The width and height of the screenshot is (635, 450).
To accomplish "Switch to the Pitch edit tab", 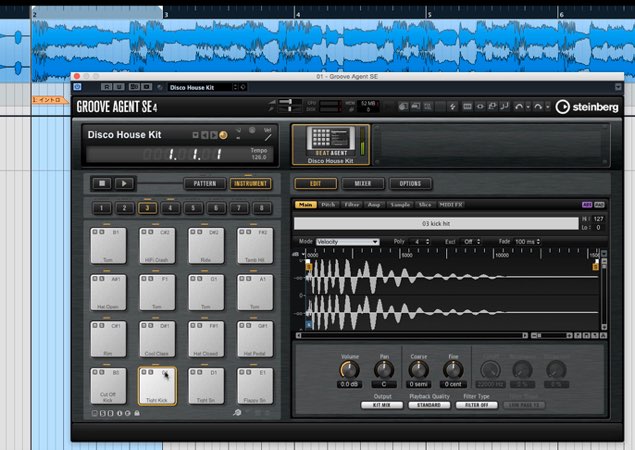I will (x=328, y=205).
